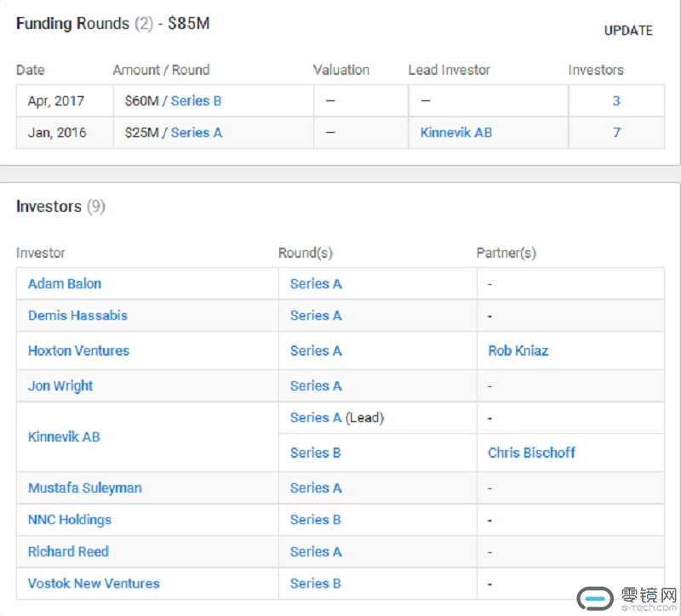Click the watermark logo icon at bottom right
The width and height of the screenshot is (681, 616).
(x=595, y=597)
